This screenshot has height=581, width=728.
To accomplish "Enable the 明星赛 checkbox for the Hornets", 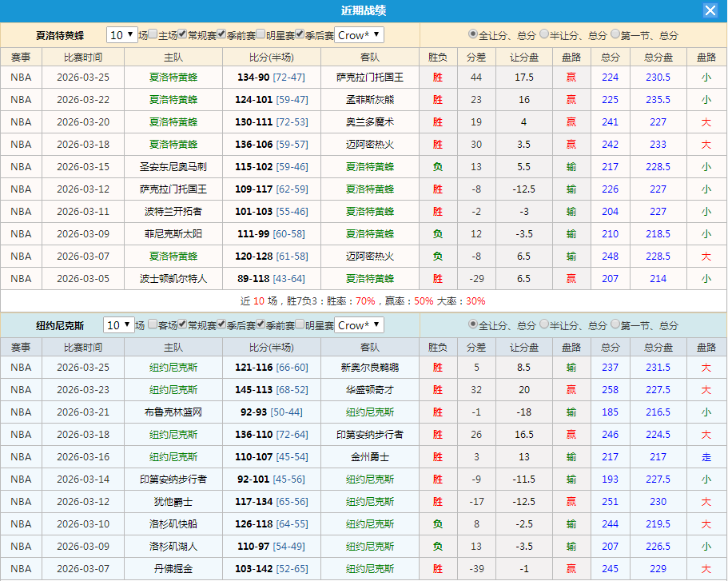I will point(260,35).
